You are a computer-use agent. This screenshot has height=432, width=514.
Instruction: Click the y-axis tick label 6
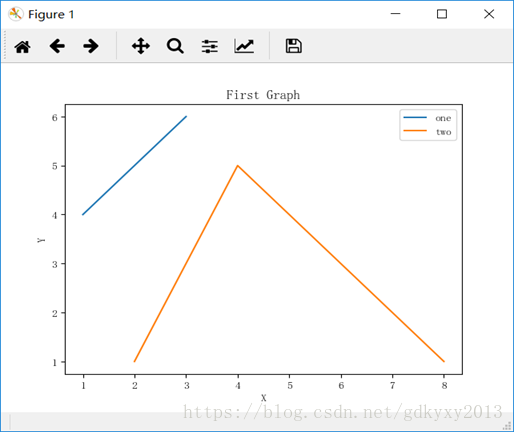(55, 117)
